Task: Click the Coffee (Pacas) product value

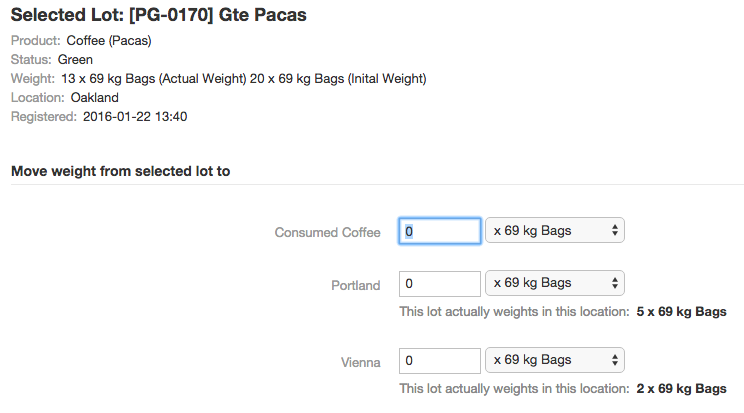Action: click(x=109, y=41)
